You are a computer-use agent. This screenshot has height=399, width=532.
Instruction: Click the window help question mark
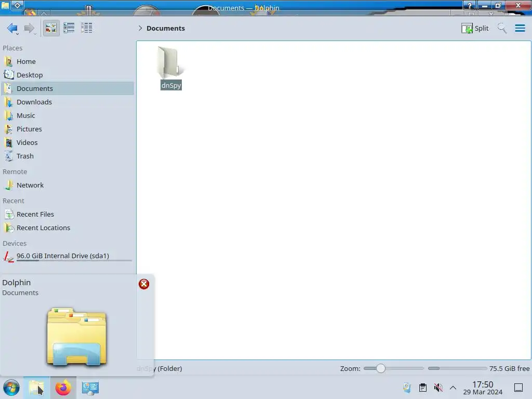click(x=470, y=5)
